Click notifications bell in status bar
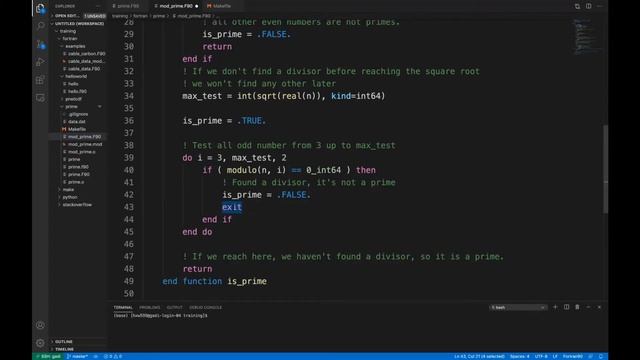640x360 pixels. tap(601, 356)
